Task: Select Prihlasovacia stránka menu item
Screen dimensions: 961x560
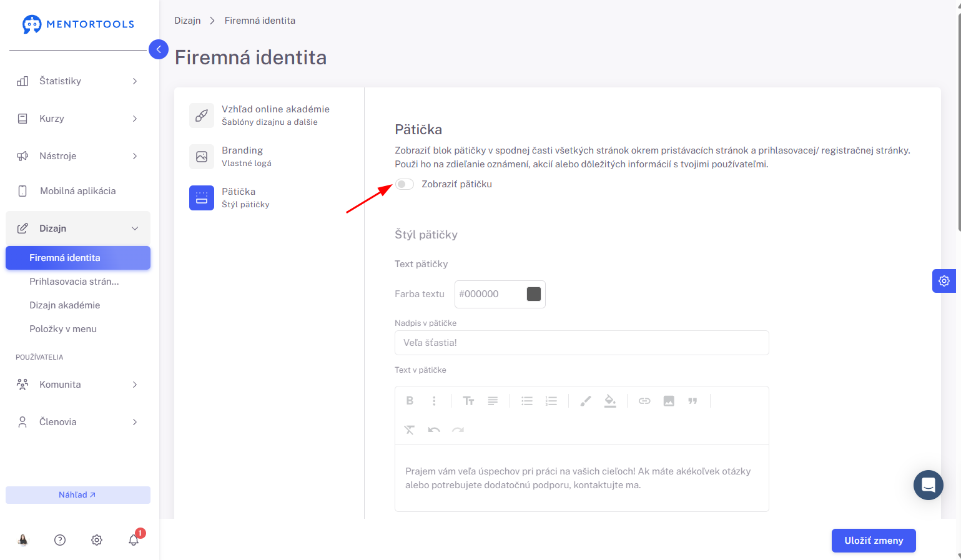Action: point(74,282)
